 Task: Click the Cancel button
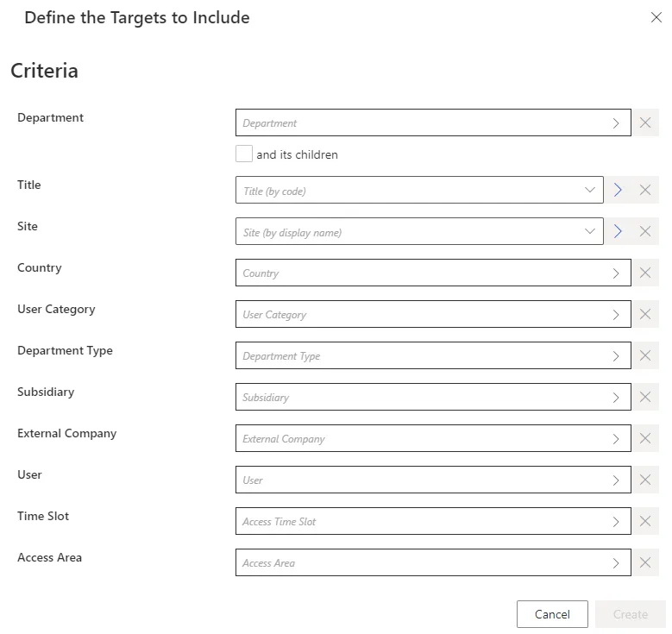pos(552,614)
